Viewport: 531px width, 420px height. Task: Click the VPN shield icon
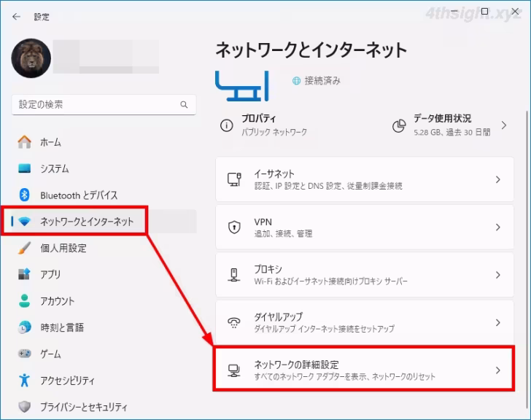[234, 227]
